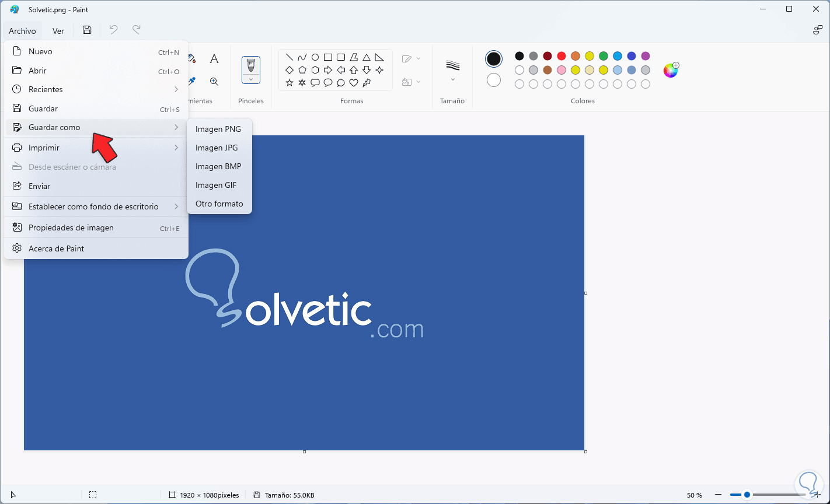Select Color 1 black swatch
This screenshot has height=504, width=830.
tap(494, 59)
